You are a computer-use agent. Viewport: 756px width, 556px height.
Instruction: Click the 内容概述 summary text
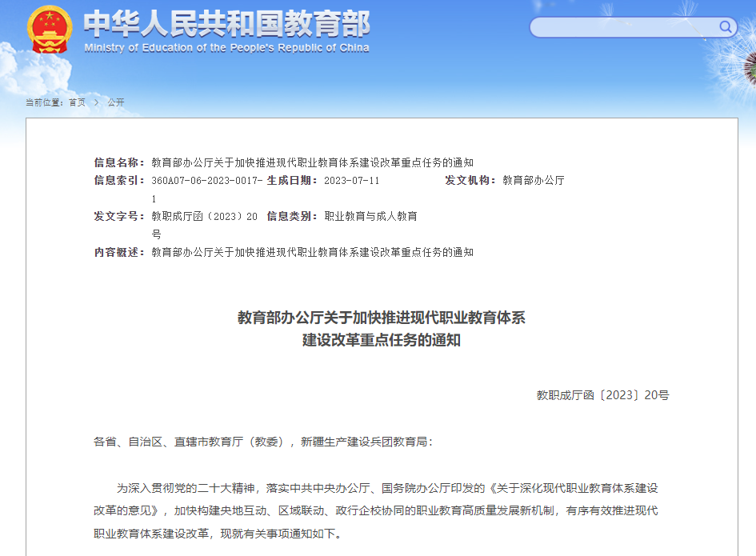tap(312, 253)
